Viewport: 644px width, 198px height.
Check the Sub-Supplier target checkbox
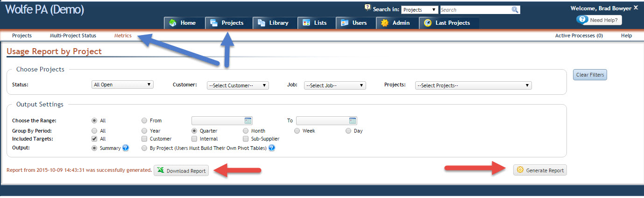click(x=246, y=139)
